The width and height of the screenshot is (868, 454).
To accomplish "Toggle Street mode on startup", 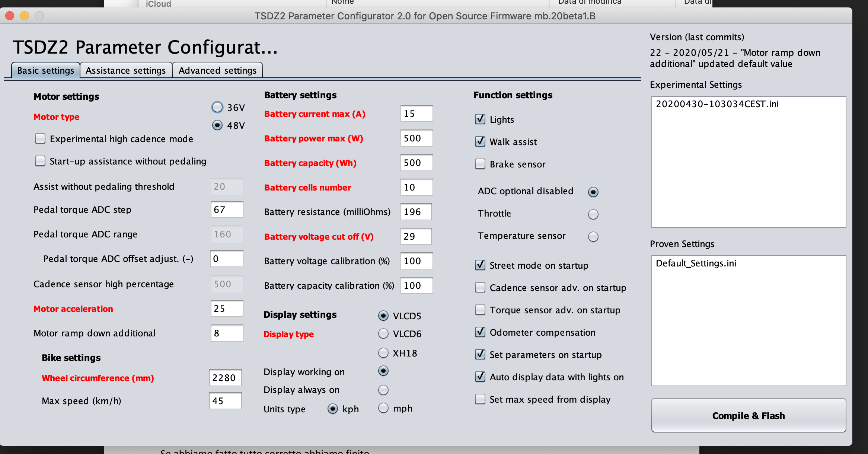I will (480, 265).
